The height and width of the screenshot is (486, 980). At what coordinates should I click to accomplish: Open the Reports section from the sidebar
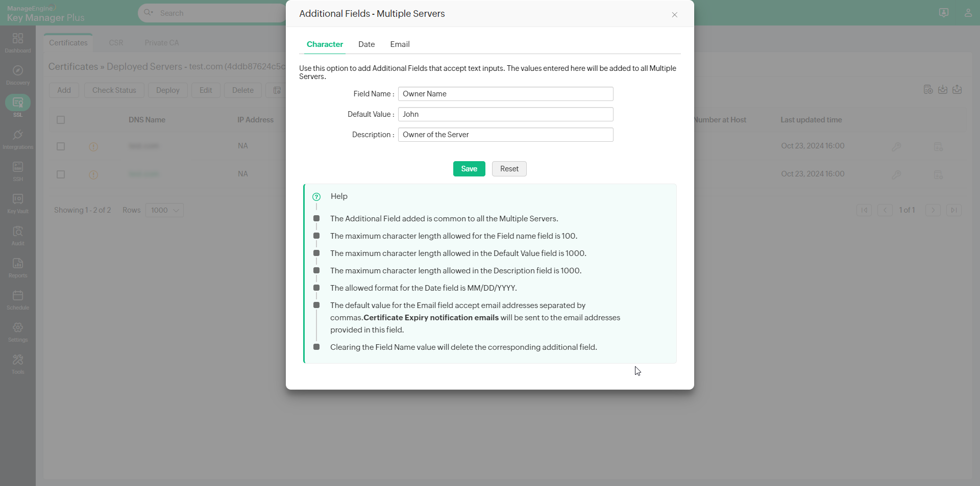[18, 266]
